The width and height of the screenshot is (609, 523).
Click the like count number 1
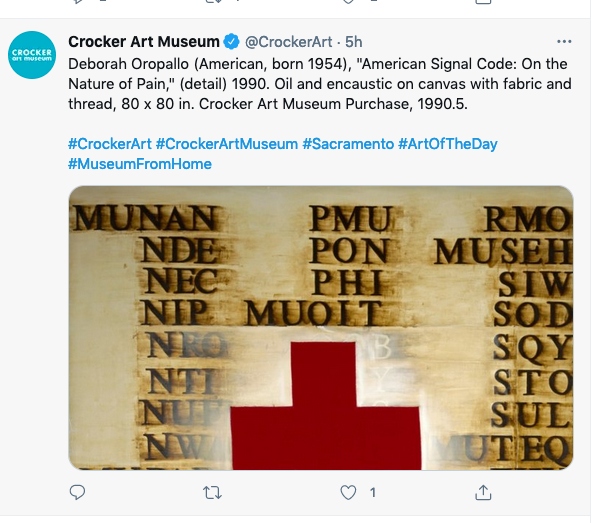tap(372, 492)
